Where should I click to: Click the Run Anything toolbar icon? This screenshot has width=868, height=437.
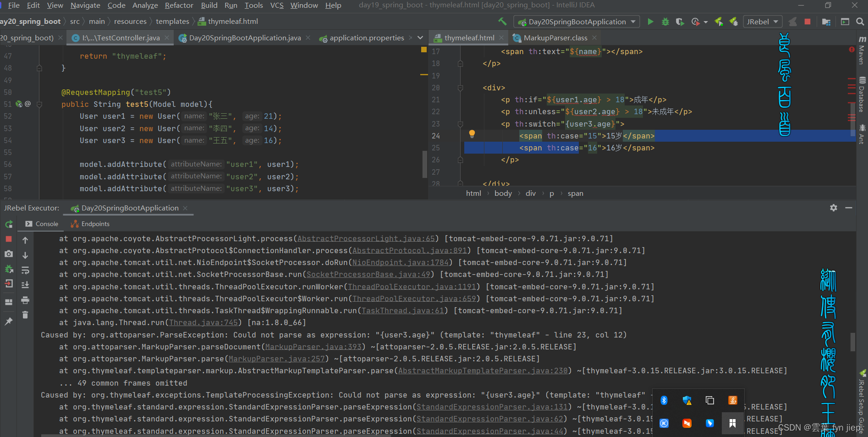tap(845, 22)
